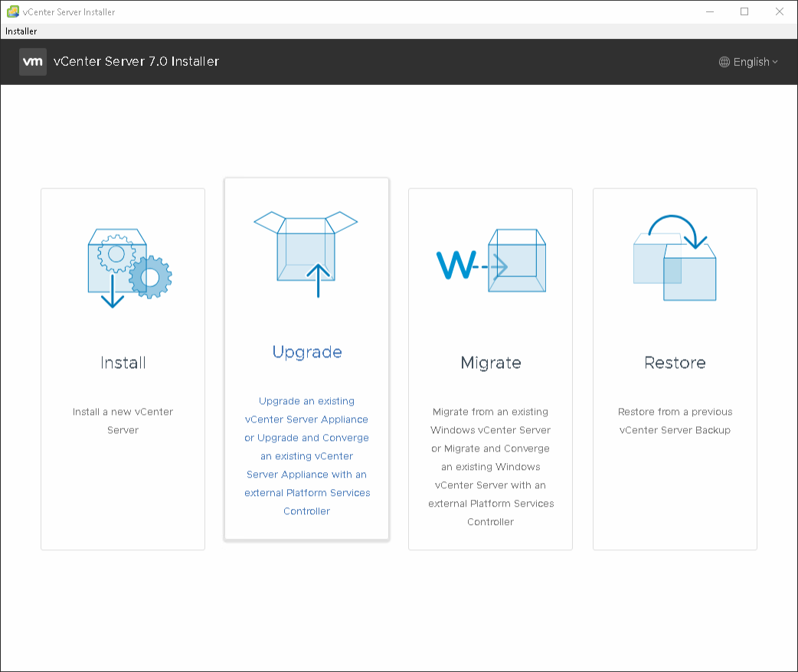Click the Migrate from Windows vCenter description

coord(491,466)
